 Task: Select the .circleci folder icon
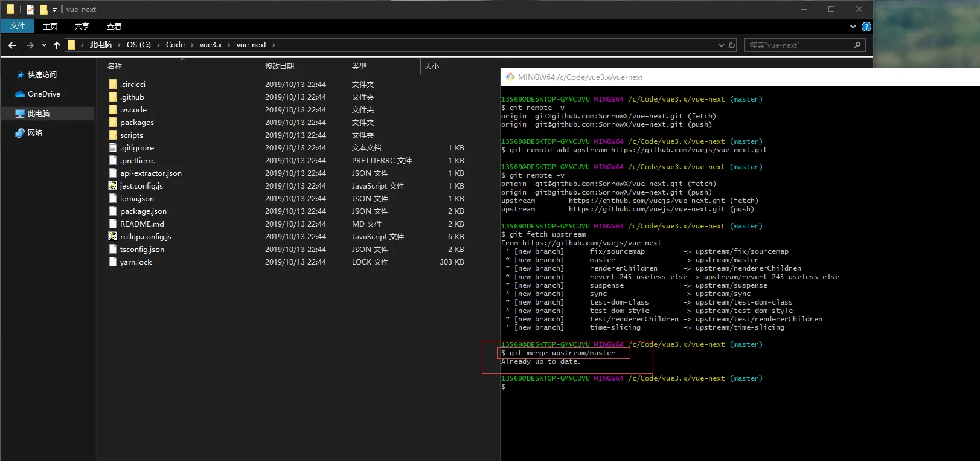pyautogui.click(x=113, y=84)
